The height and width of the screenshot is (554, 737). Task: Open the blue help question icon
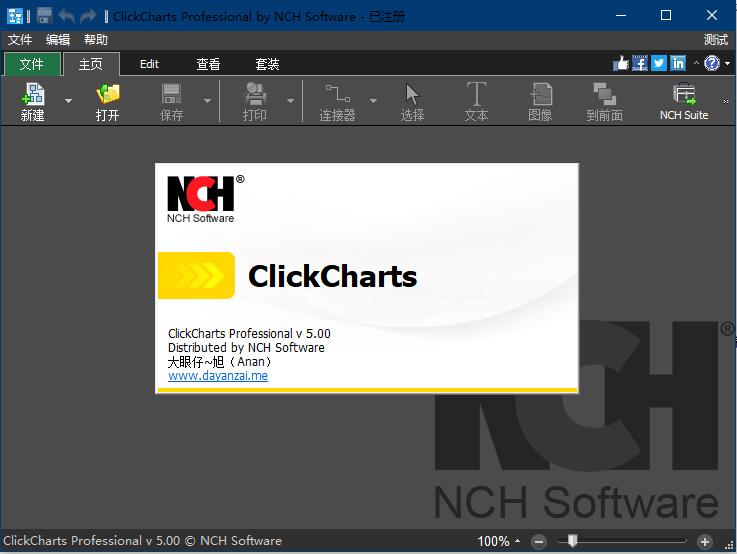click(x=712, y=63)
